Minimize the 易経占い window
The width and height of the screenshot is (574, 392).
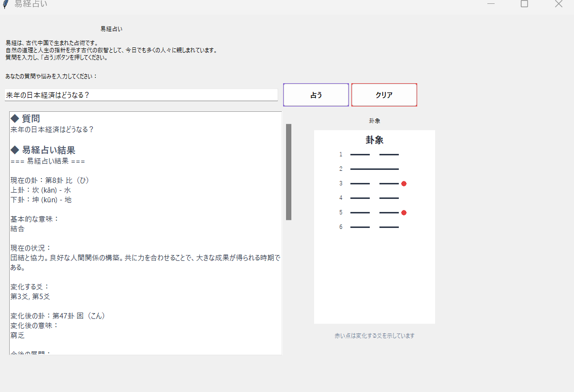click(x=491, y=4)
